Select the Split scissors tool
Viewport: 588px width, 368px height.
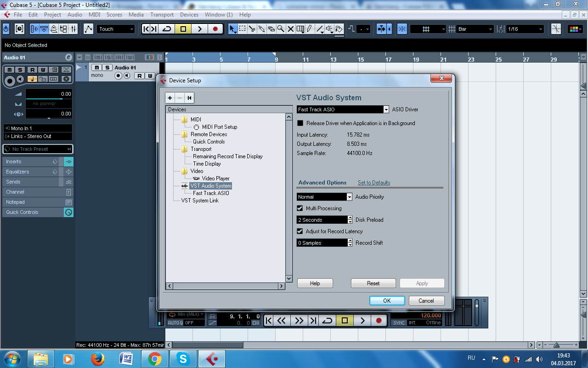252,29
